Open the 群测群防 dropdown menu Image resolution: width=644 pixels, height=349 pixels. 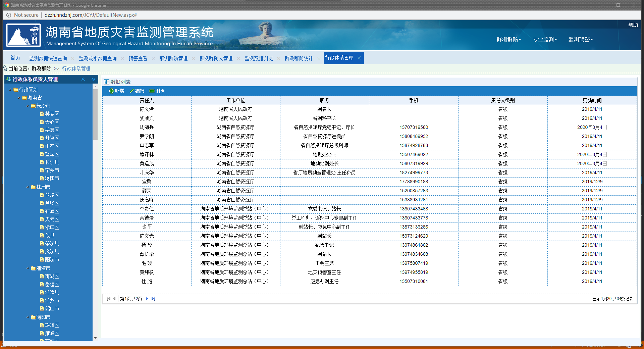508,40
